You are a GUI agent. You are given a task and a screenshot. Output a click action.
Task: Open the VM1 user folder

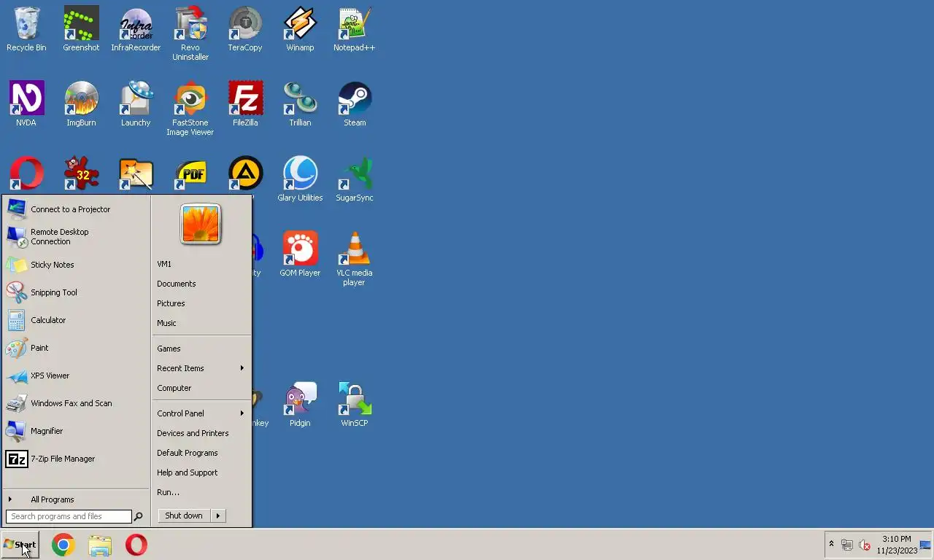point(201,264)
